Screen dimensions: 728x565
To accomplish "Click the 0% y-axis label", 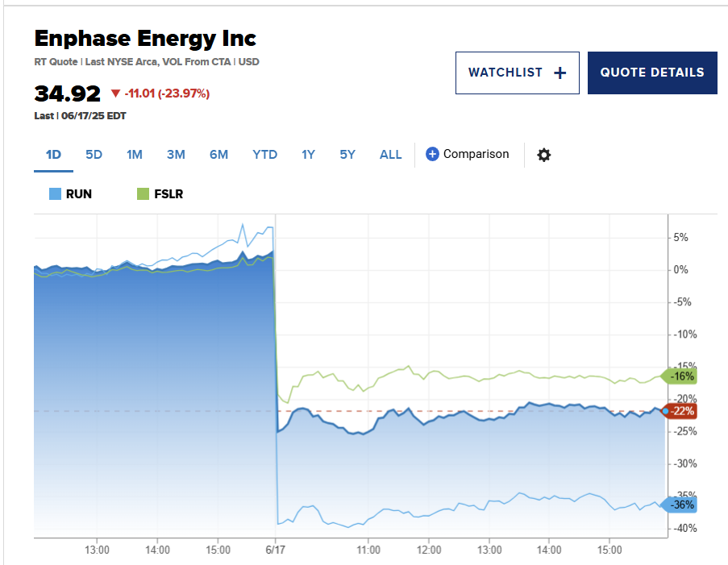I will [x=680, y=270].
